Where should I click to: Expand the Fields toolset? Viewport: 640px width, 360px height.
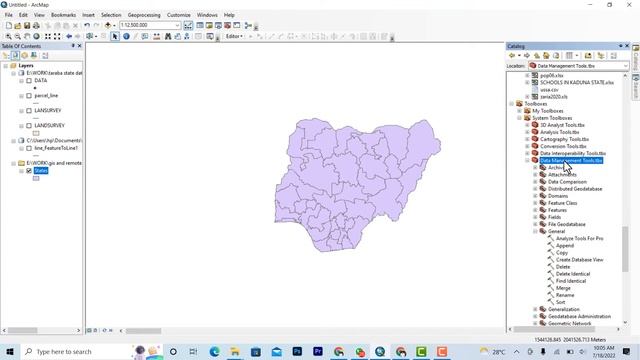click(535, 217)
